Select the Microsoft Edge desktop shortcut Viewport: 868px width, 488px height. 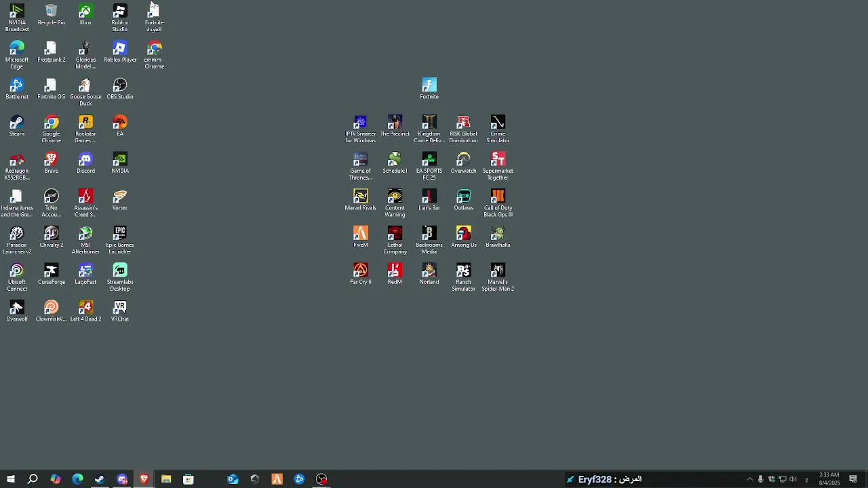point(17,55)
